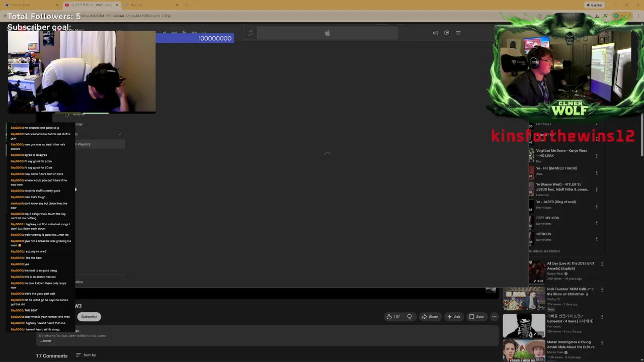This screenshot has width=644, height=362.
Task: Collapse the sidebar section chevron above Playlists
Action: 120,134
